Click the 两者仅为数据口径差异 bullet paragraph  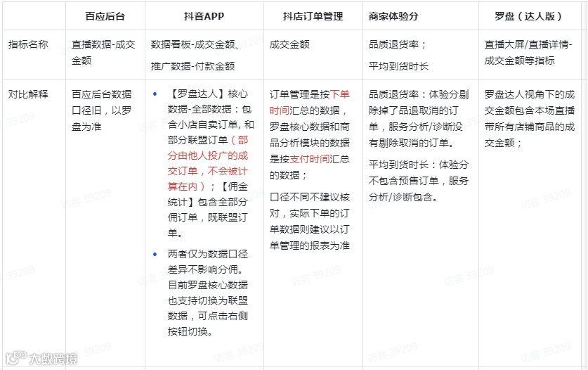coord(208,293)
